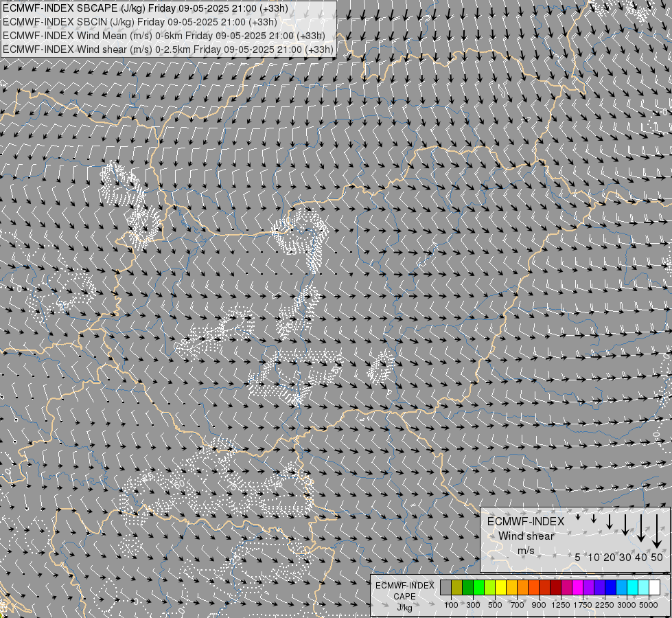
Task: Click the longest 50 m/s shear arrow
Action: 657,531
